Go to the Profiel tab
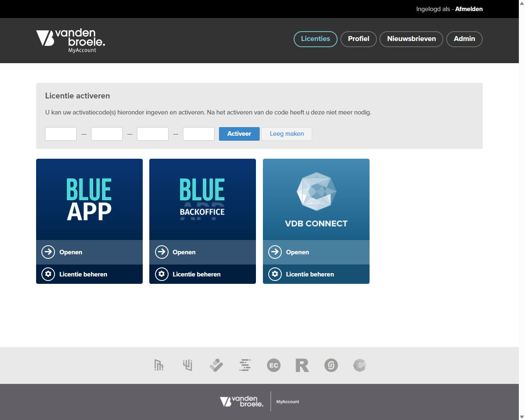525x420 pixels. pos(358,39)
